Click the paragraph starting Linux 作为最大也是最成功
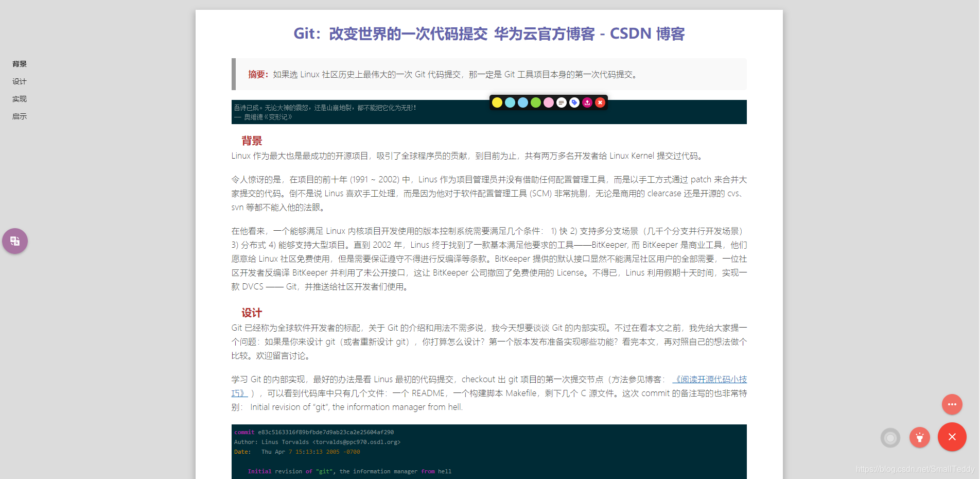Screen dimensions: 980x479 coord(468,156)
